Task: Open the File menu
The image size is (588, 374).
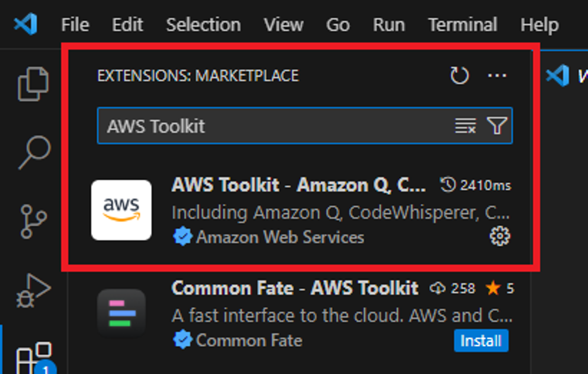Action: 75,25
